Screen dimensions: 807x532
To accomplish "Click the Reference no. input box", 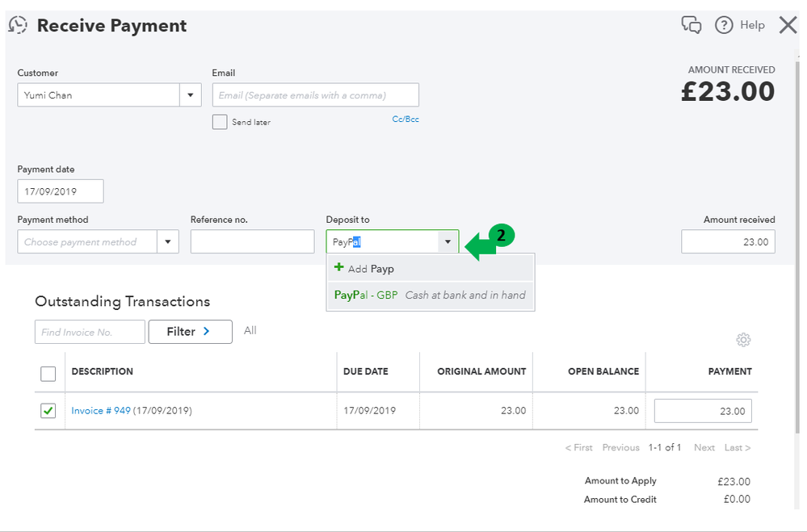I will pyautogui.click(x=252, y=241).
